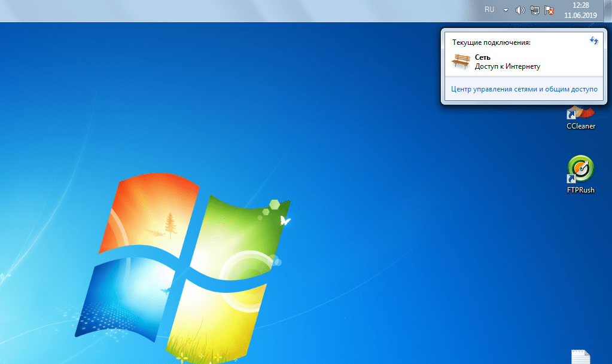Select the FTPRush desktop shortcut

coord(581,175)
